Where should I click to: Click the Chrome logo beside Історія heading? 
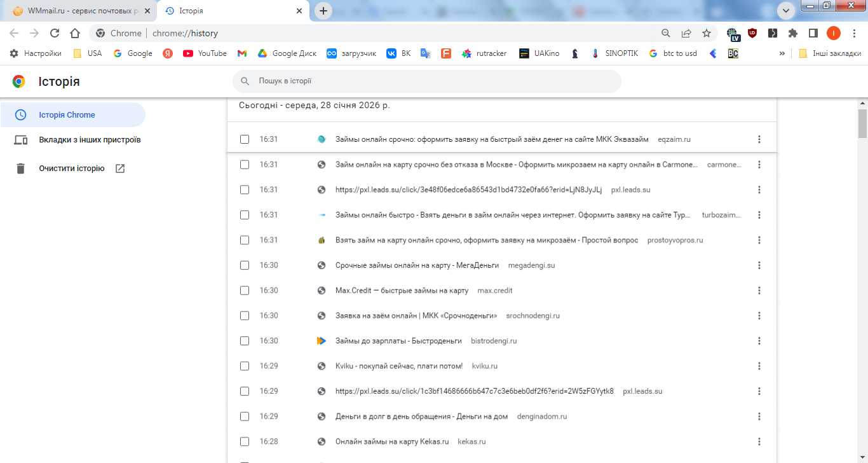pos(19,81)
